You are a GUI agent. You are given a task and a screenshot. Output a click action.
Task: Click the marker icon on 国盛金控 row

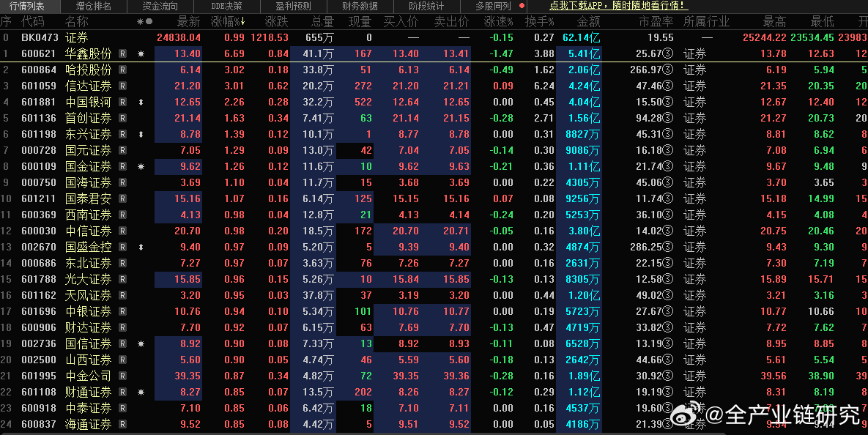(141, 247)
